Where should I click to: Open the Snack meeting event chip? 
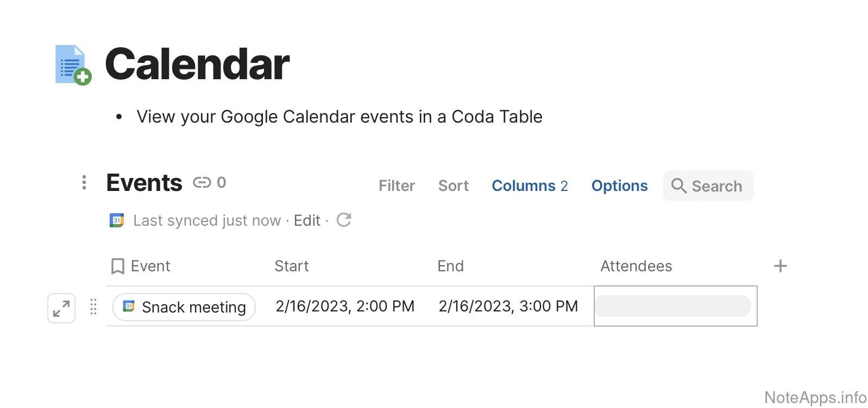pyautogui.click(x=184, y=307)
